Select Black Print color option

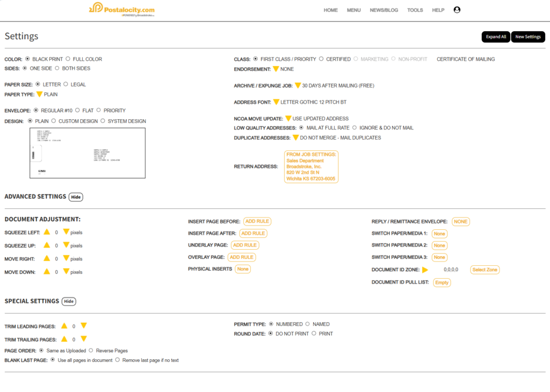pyautogui.click(x=27, y=59)
